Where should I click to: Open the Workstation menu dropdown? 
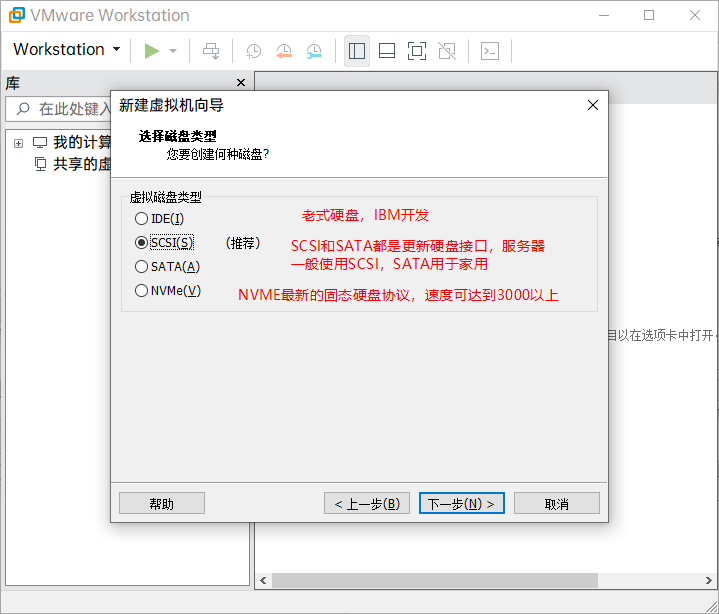click(x=66, y=50)
